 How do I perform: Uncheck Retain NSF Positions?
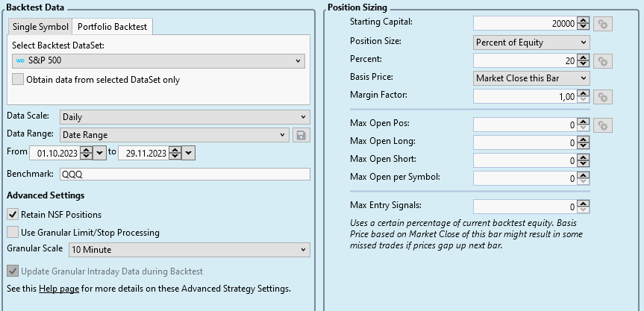coord(13,215)
